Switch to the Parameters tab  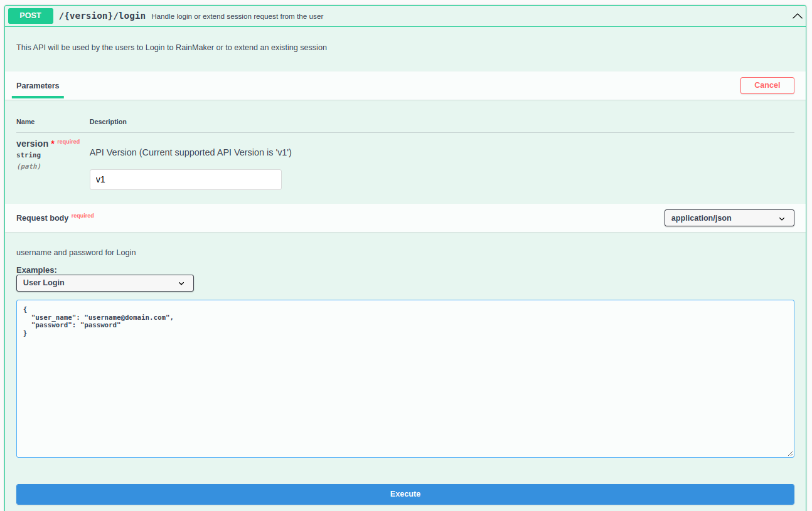(38, 86)
